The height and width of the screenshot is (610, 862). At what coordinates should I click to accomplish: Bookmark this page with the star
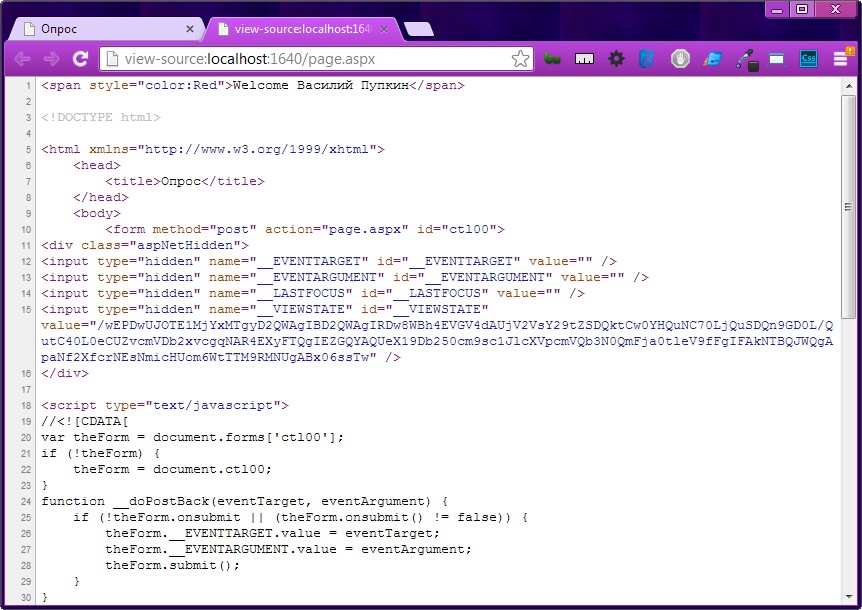coord(520,59)
